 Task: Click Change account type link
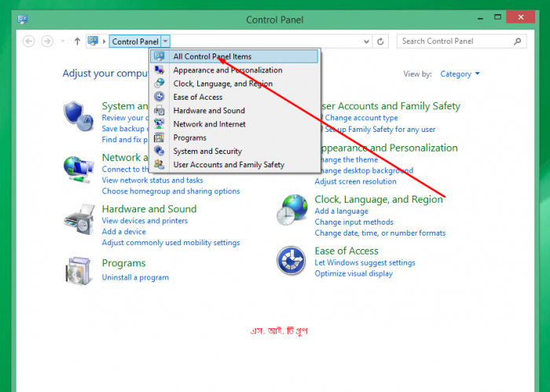361,118
